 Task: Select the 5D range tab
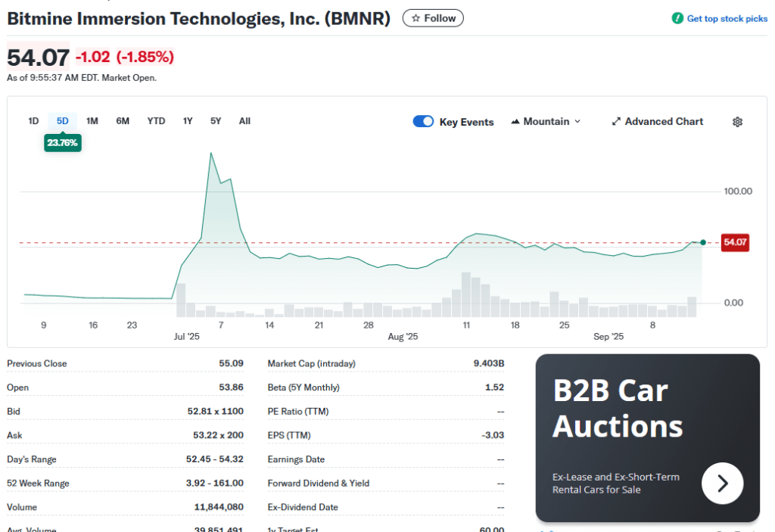coord(62,121)
